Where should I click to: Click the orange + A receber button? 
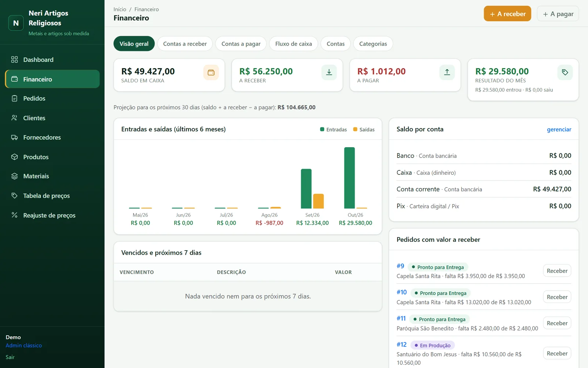click(x=508, y=14)
